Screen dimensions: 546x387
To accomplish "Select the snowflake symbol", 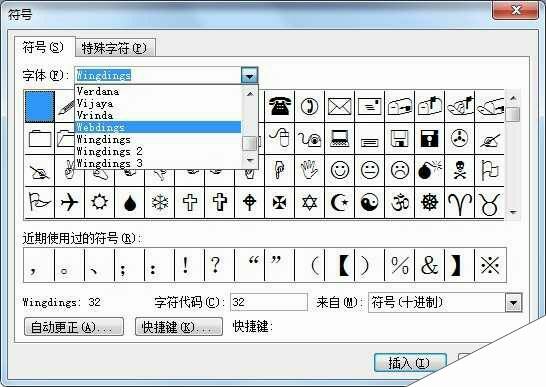I will click(159, 202).
